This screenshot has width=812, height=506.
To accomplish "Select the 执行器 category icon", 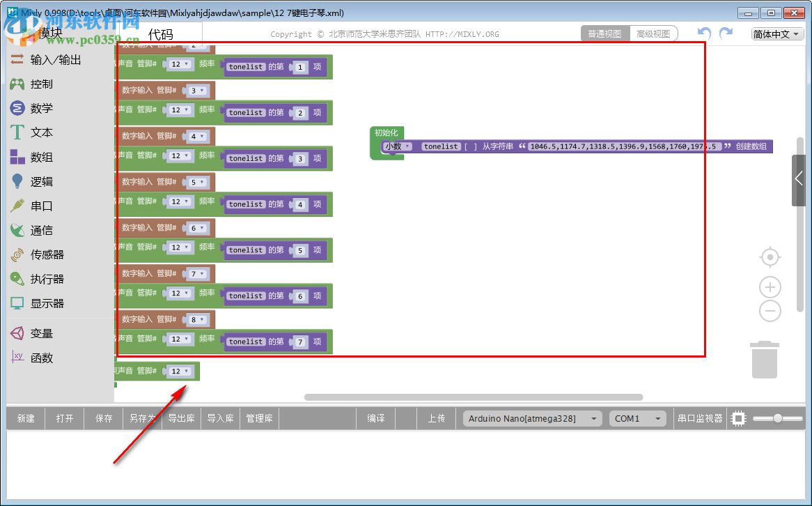I will pos(17,279).
